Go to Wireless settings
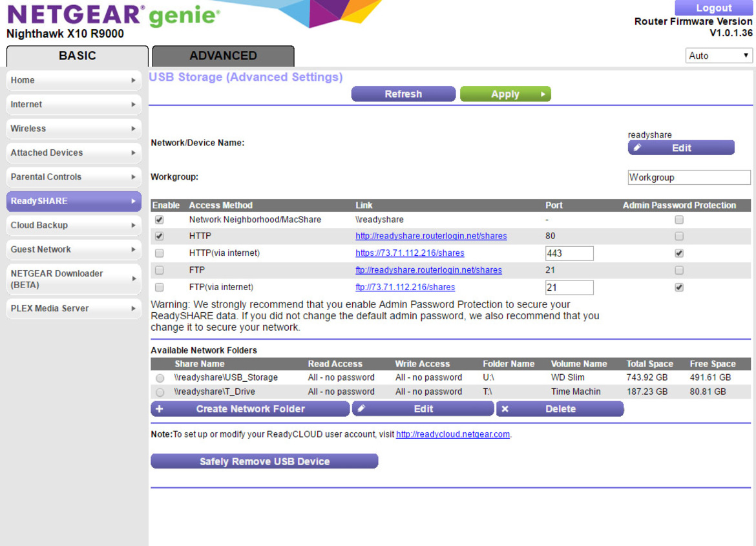 [x=74, y=129]
